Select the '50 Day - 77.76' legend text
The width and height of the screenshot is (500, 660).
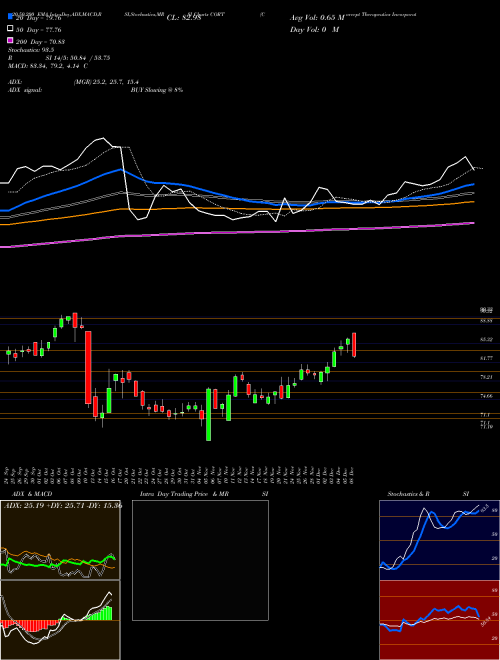tap(38, 30)
